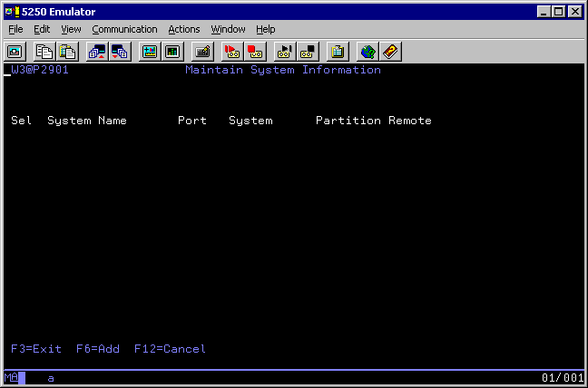Screen dimensions: 588x388
Task: Open the View menu
Action: (71, 29)
